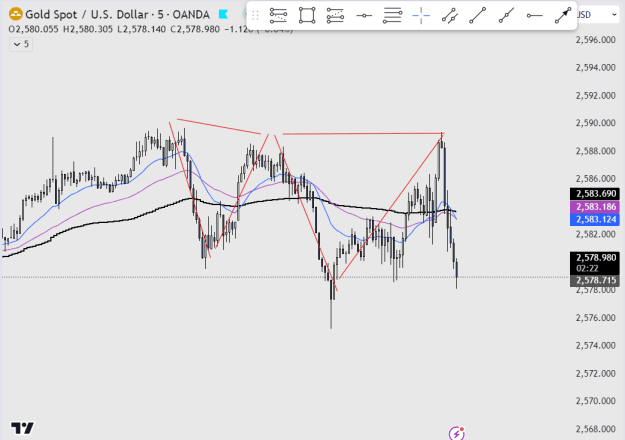Select the Parallel channel tool
Viewport: 625px width, 440px height.
(x=450, y=16)
